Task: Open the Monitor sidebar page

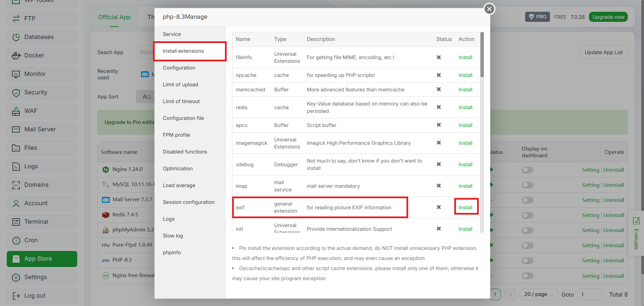Action: [x=42, y=74]
